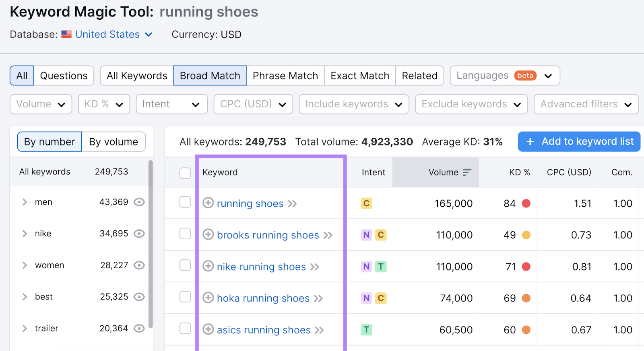
Task: Expand the nike keyword group
Action: point(25,234)
